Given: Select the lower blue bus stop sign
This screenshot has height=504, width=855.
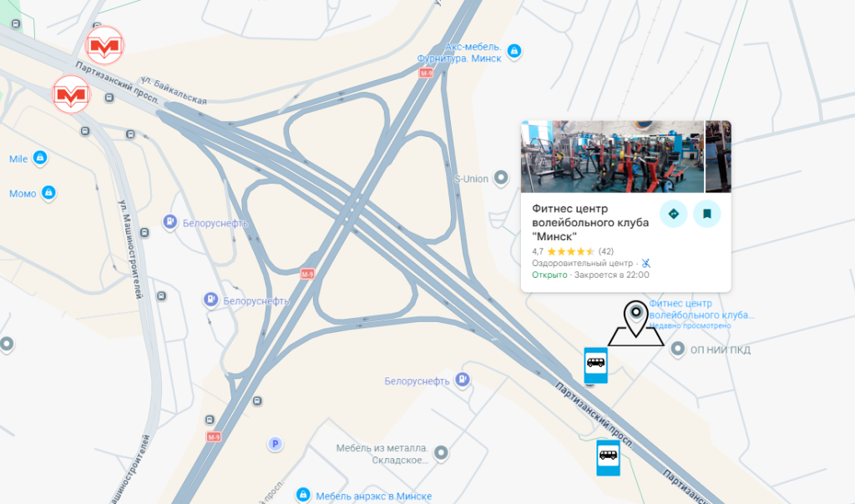Looking at the screenshot, I should (608, 457).
